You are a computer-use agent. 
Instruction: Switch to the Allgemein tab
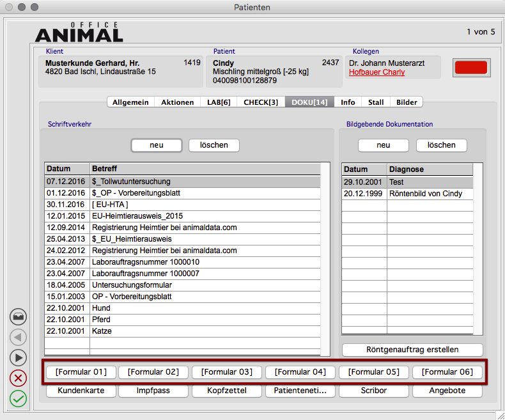click(130, 102)
